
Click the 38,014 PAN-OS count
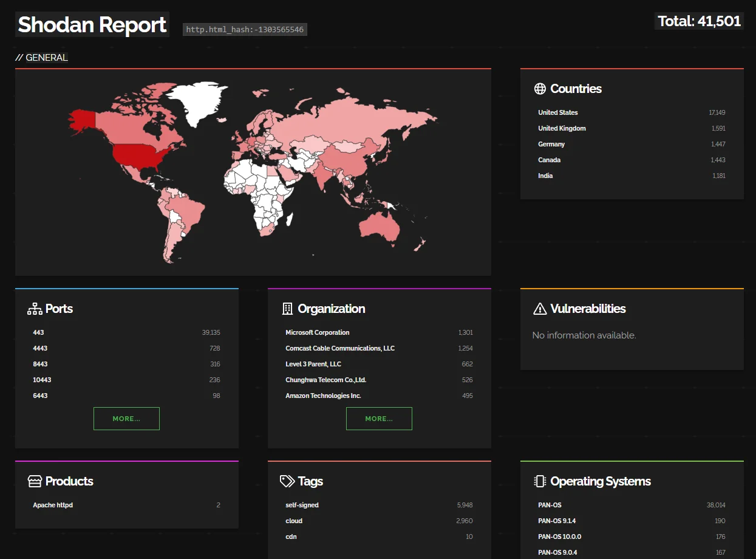pos(716,505)
